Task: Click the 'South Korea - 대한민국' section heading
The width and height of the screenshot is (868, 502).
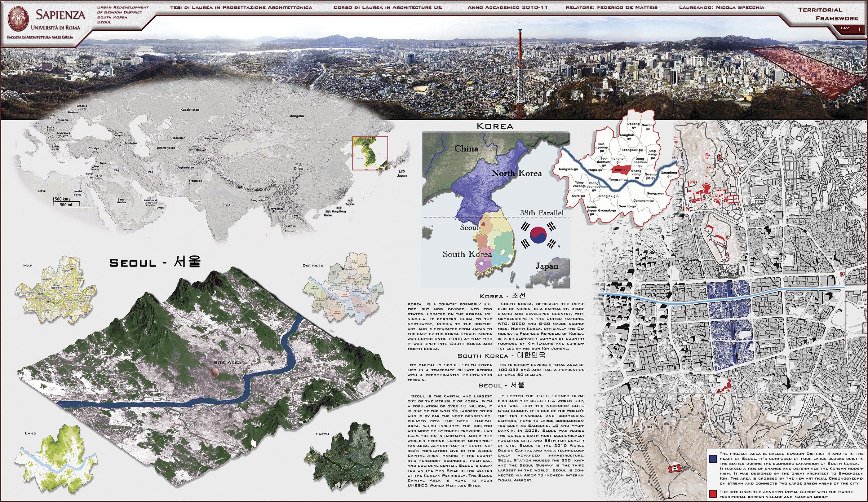Action: pyautogui.click(x=501, y=355)
